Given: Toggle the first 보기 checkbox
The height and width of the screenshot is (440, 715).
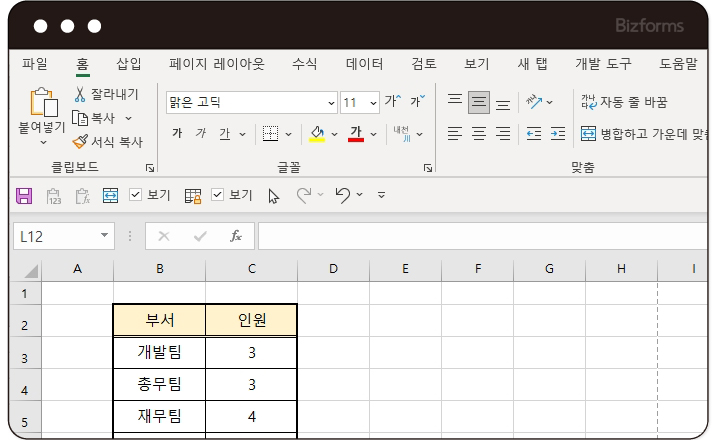Looking at the screenshot, I should 136,196.
